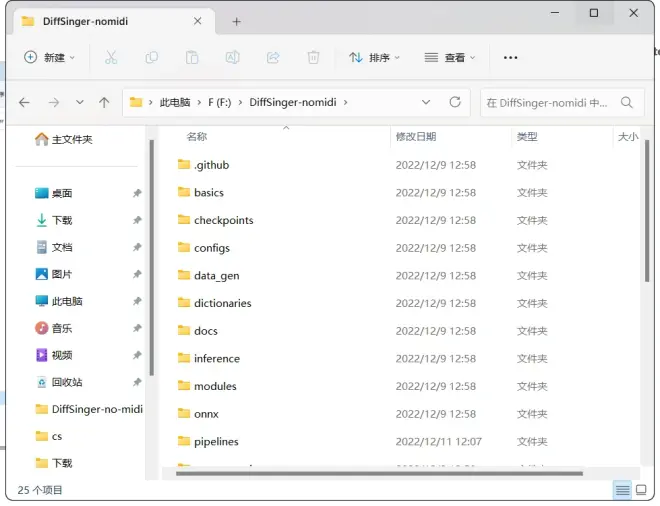The image size is (660, 506).
Task: Click DiffSinger-nomidi breadcrumb segment
Action: [293, 102]
